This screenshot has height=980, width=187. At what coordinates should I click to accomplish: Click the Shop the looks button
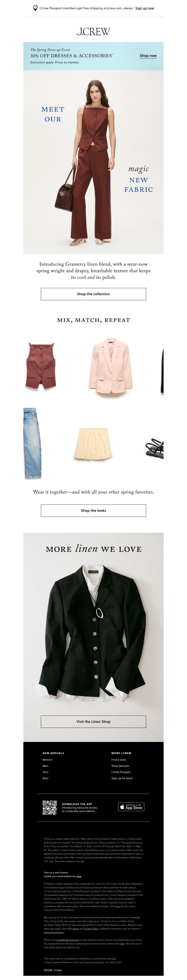pos(93,511)
